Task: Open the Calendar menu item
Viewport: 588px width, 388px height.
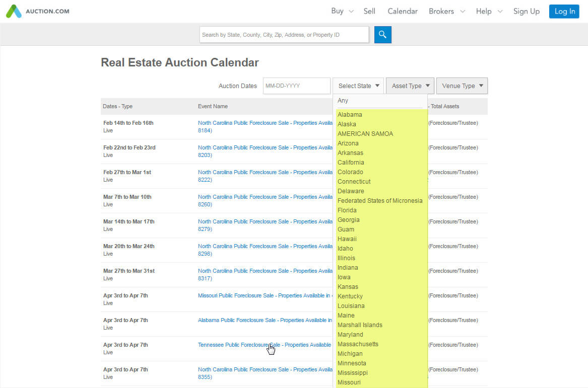Action: 402,11
